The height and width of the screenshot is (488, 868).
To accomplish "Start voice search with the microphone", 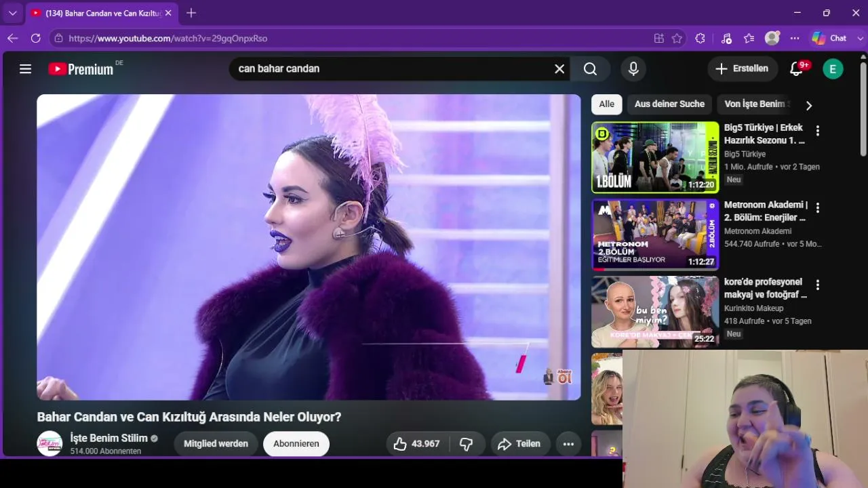I will [633, 68].
